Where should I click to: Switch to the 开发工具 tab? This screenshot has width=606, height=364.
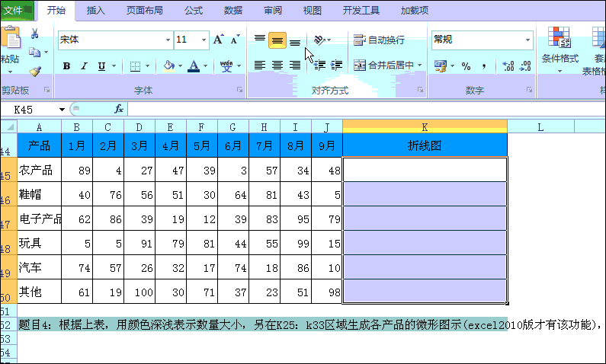click(x=361, y=11)
